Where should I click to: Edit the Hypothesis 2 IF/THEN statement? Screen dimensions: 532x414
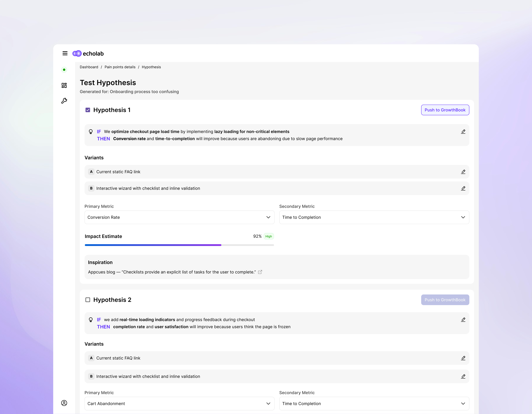click(463, 319)
